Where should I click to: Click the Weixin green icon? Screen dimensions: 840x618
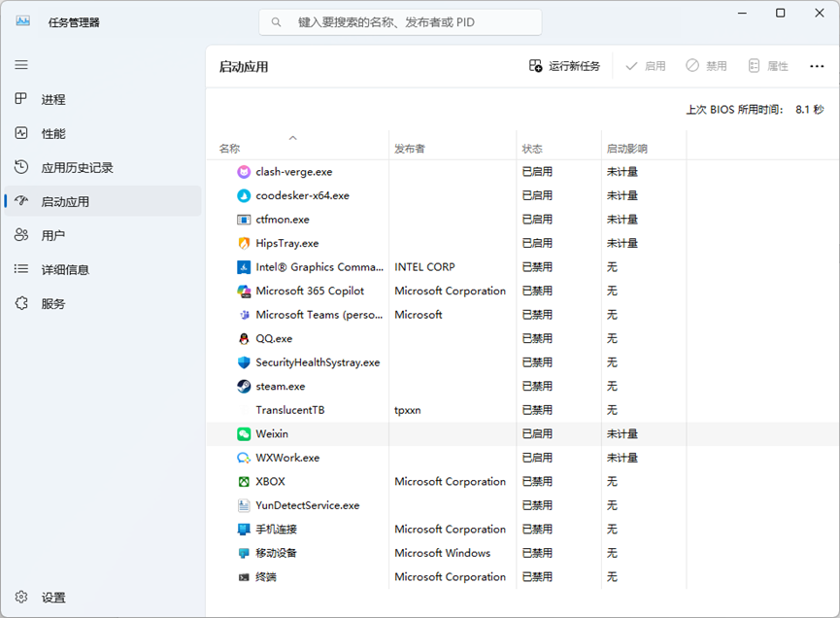[244, 434]
